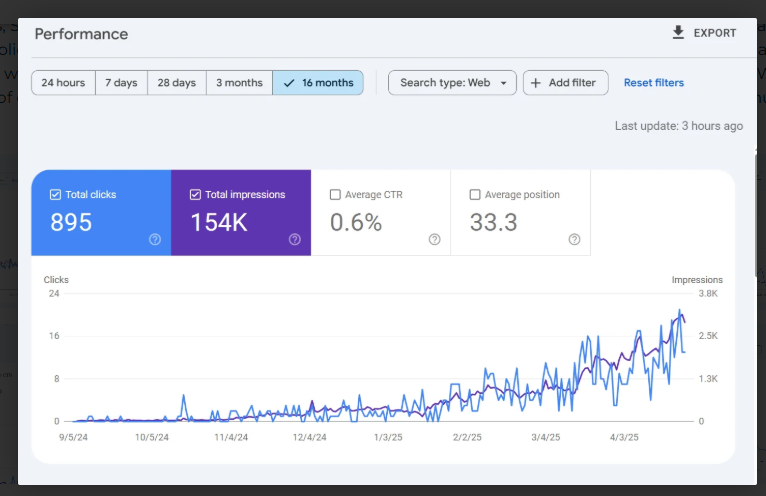
Task: Click the 1/3/25 date on chart axis
Action: point(388,437)
